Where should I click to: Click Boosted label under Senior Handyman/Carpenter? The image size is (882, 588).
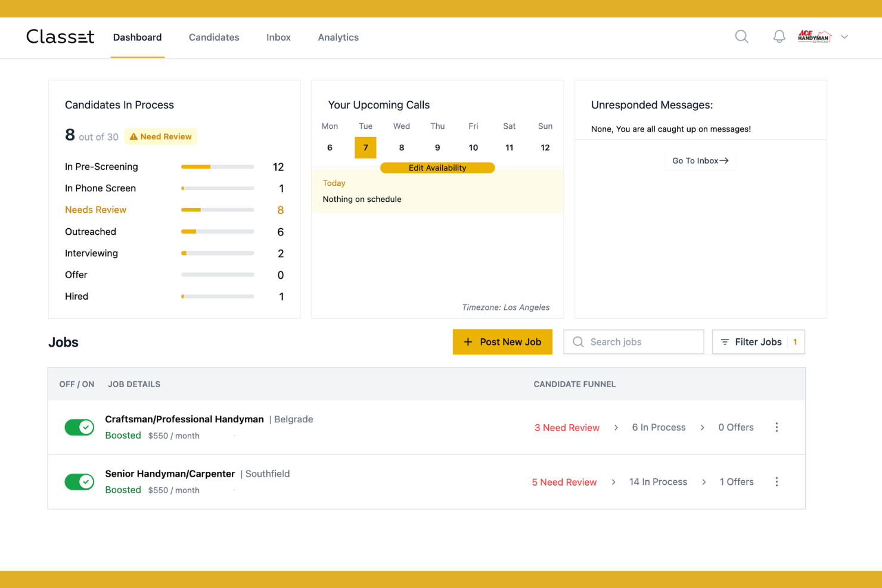[123, 490]
